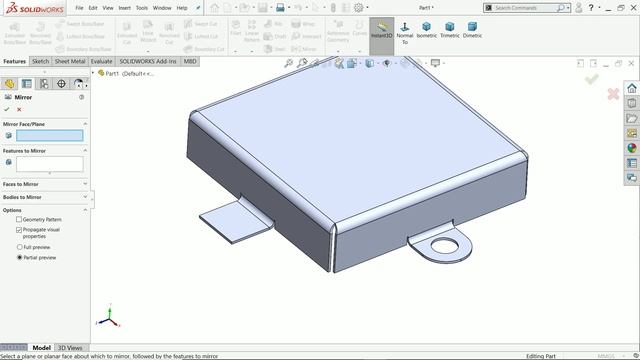Viewport: 640px width, 360px height.
Task: Open the FeatureManager design tree tab
Action: pyautogui.click(x=9, y=84)
